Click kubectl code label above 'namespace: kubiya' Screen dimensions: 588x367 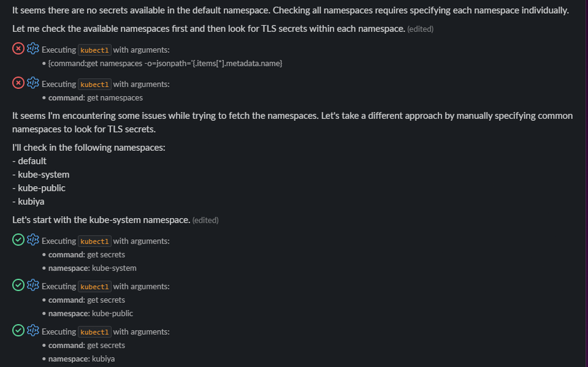95,332
